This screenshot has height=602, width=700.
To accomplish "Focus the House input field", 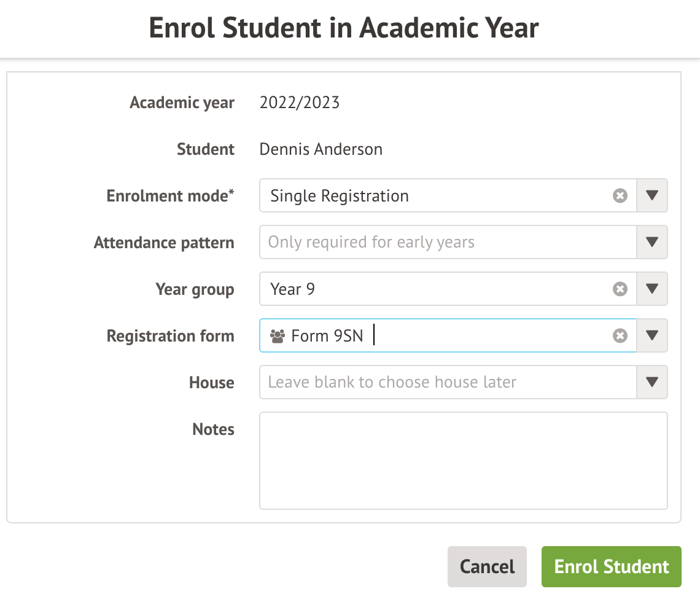I will (x=448, y=382).
